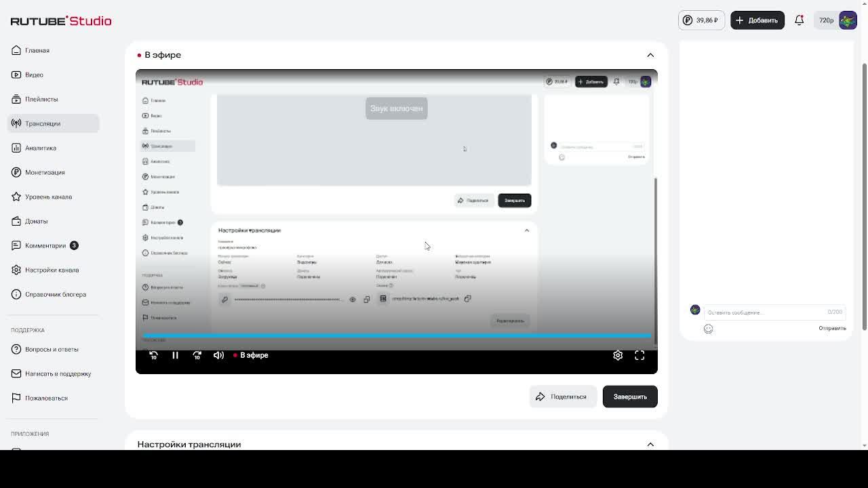868x488 pixels.
Task: Click the Настройки канала gear icon
Action: 16,270
